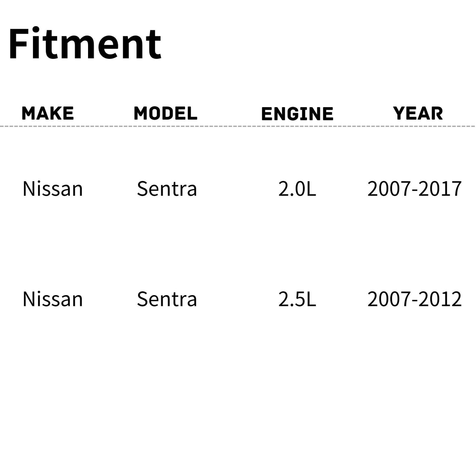Select Sentra in the 2.5L row

167,299
